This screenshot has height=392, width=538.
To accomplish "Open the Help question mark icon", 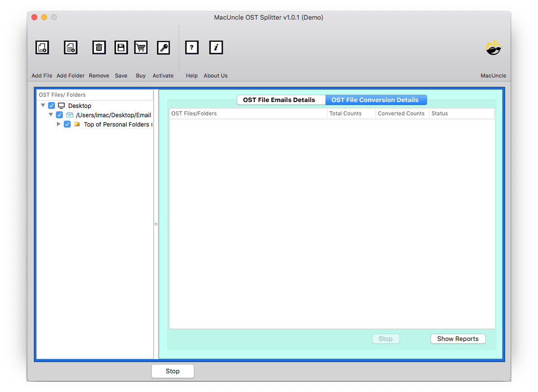I will click(191, 48).
